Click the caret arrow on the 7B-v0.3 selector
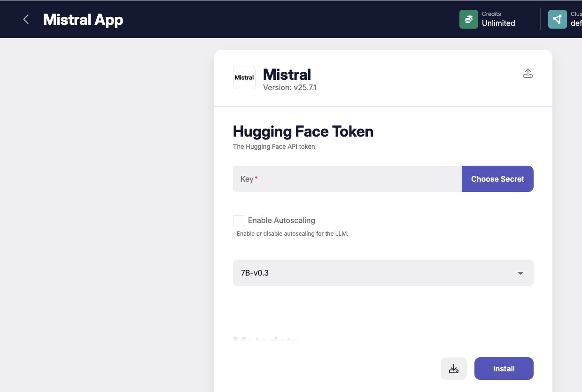The height and width of the screenshot is (392, 582). 520,273
